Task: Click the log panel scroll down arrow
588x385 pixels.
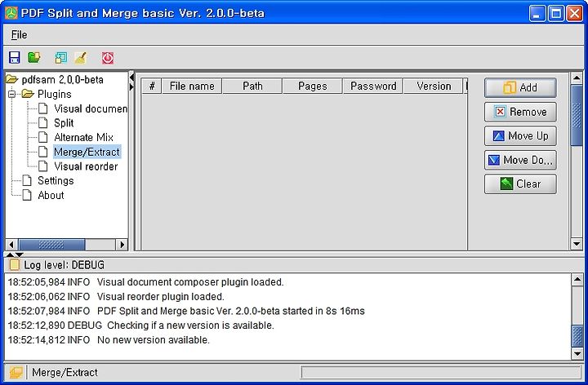Action: [577, 353]
